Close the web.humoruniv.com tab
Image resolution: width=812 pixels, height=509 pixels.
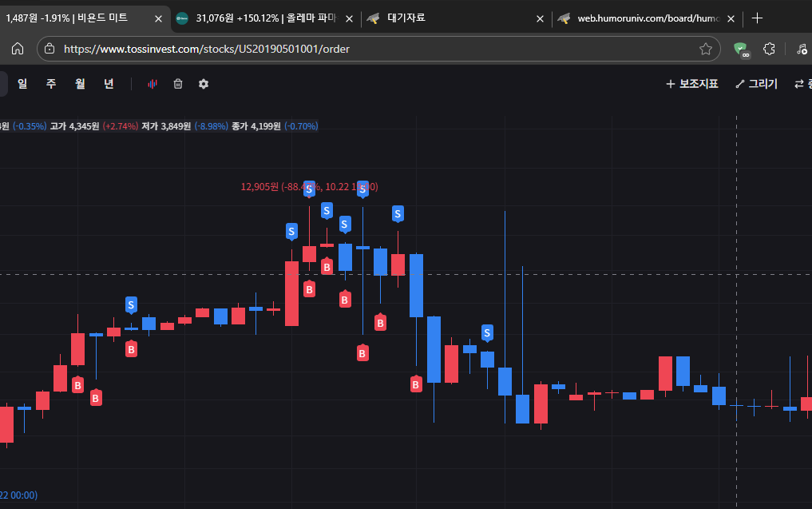click(731, 18)
